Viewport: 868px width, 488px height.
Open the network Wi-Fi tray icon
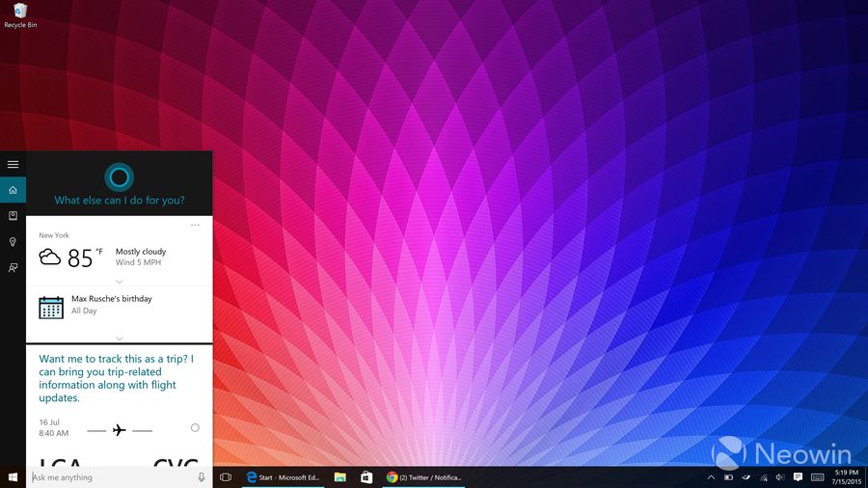pyautogui.click(x=764, y=477)
